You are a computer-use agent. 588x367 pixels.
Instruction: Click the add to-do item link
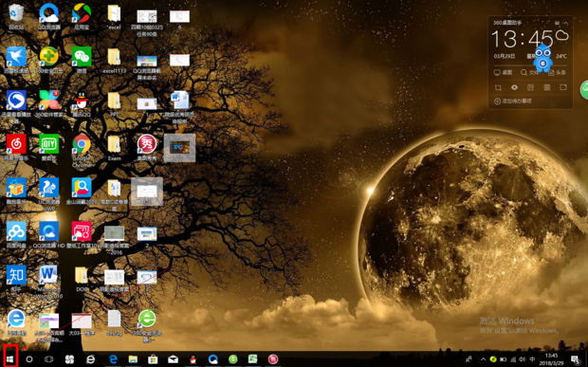tap(513, 101)
